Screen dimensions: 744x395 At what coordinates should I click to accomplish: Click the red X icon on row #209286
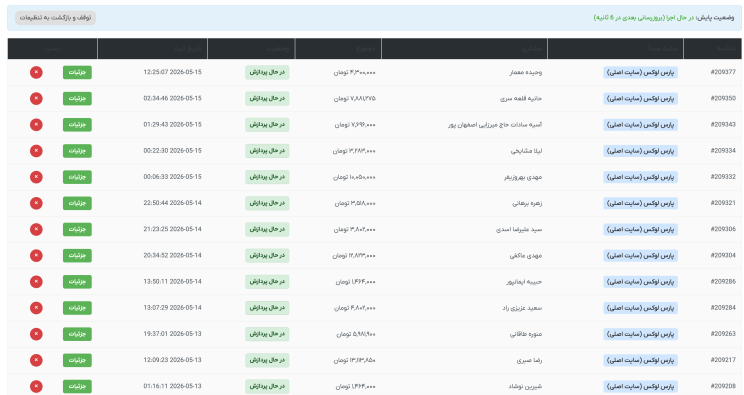pos(36,282)
